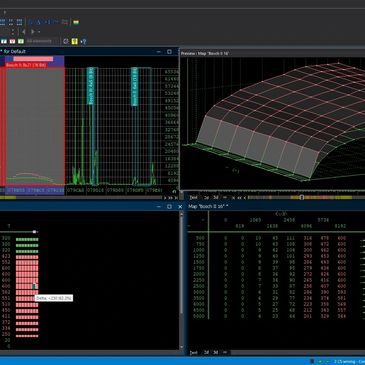Click the green-framed filter icon in toolbar
The height and width of the screenshot is (365, 365).
[21, 41]
